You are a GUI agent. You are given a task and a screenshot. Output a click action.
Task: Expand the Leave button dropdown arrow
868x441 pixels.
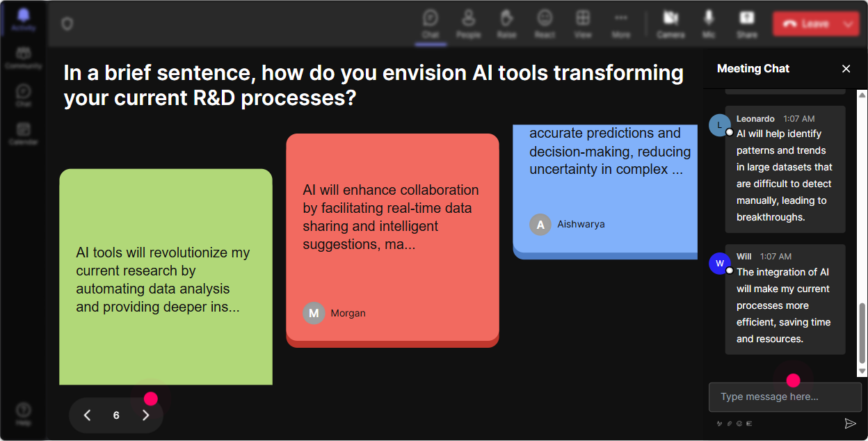coord(849,24)
